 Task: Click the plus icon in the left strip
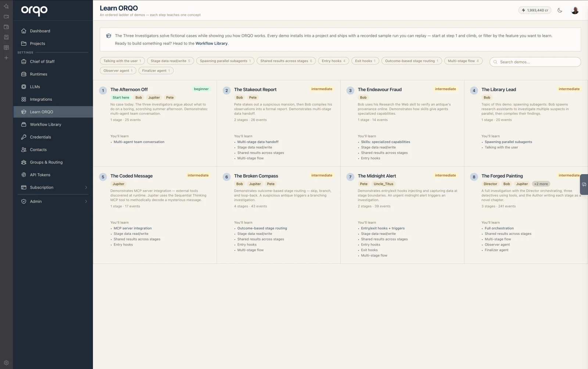6,58
